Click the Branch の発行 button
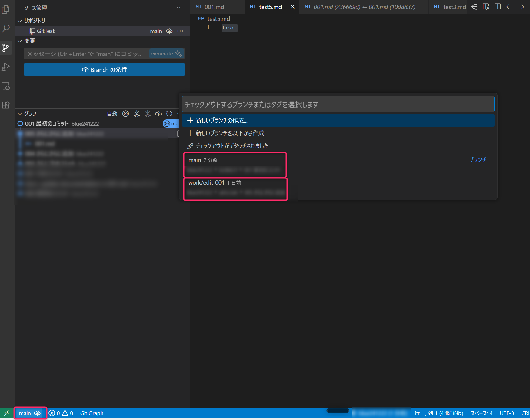The width and height of the screenshot is (530, 420). pyautogui.click(x=104, y=70)
